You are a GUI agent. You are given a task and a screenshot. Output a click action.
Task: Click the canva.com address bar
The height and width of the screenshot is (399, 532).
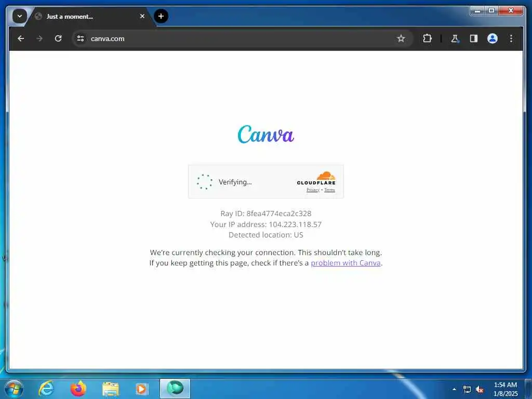[x=243, y=38]
